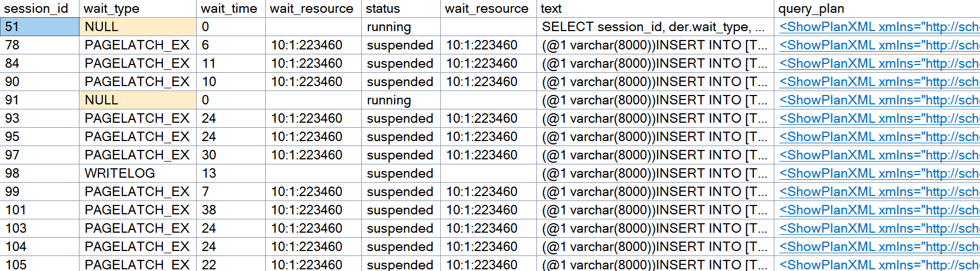Click the wait_type column header
Screen dimensions: 980x271
pos(112,8)
